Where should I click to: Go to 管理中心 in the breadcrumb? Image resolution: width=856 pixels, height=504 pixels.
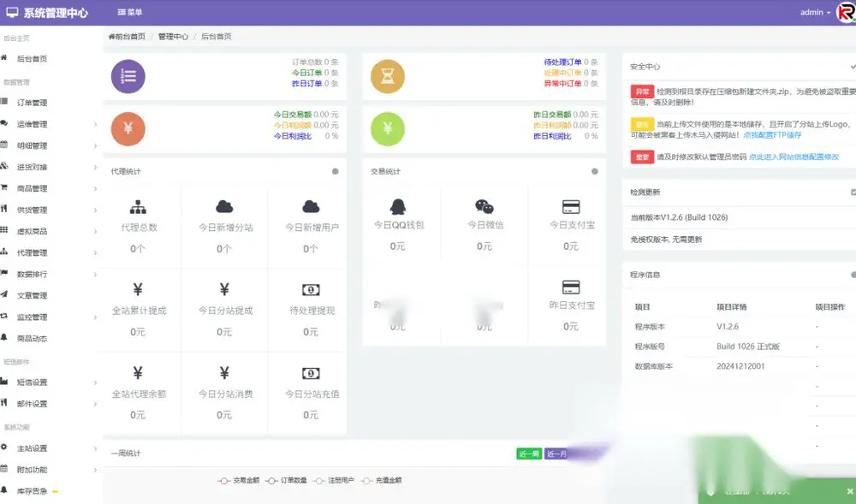pyautogui.click(x=173, y=37)
